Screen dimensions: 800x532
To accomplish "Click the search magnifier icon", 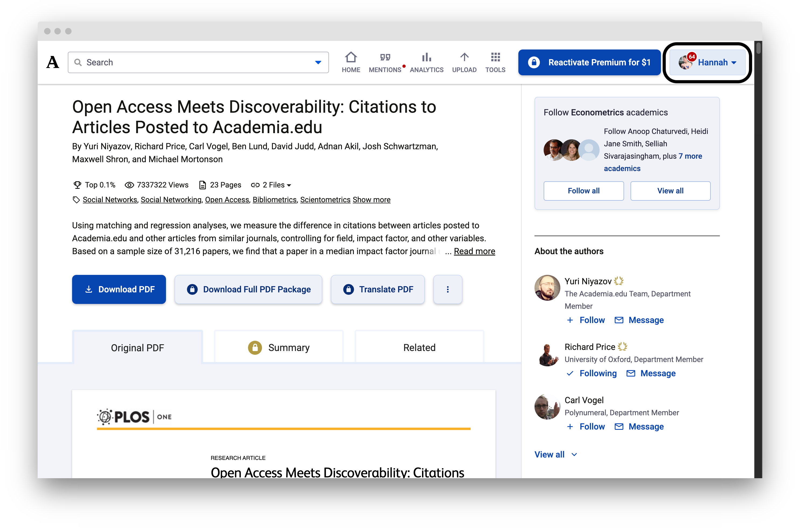I will 78,62.
